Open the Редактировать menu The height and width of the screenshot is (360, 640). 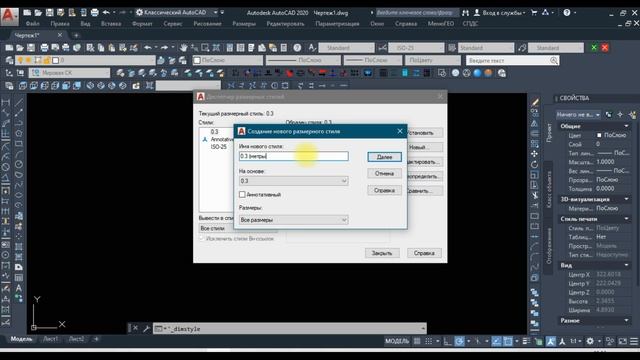(x=285, y=24)
